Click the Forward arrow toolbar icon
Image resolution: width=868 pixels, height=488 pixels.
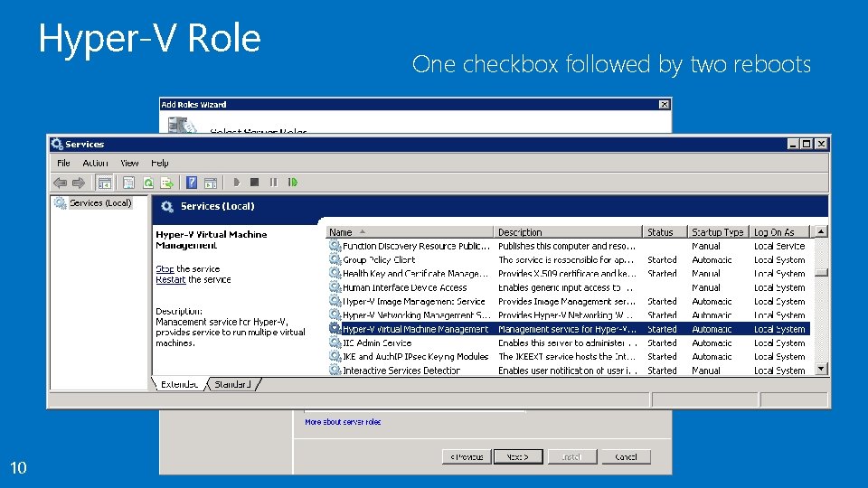(79, 182)
